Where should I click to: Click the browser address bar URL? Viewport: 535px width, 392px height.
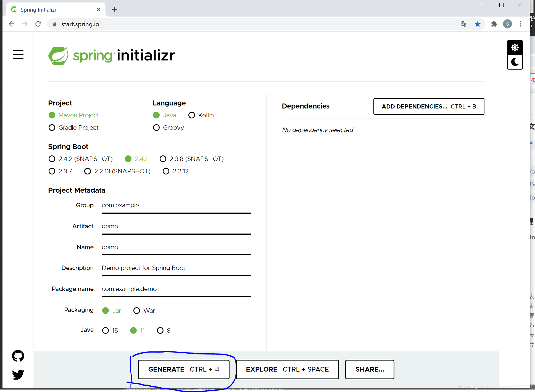pos(80,24)
